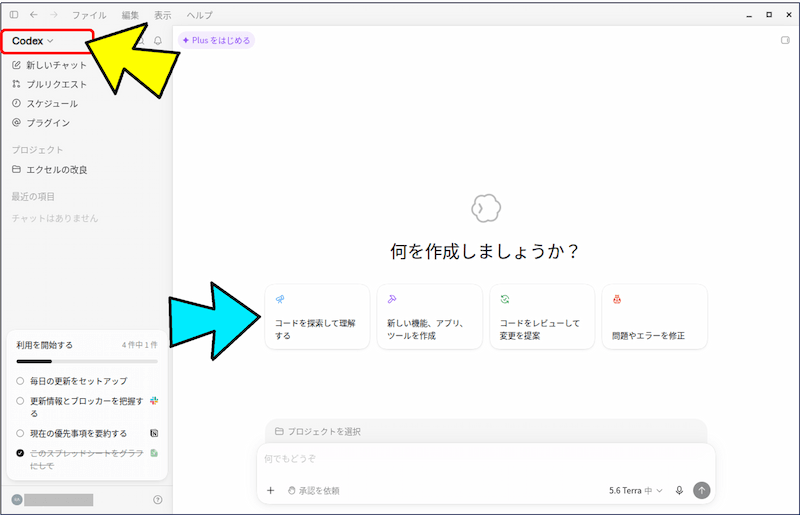Open the 5.6 Terra model dropdown
800x515 pixels.
coord(635,491)
